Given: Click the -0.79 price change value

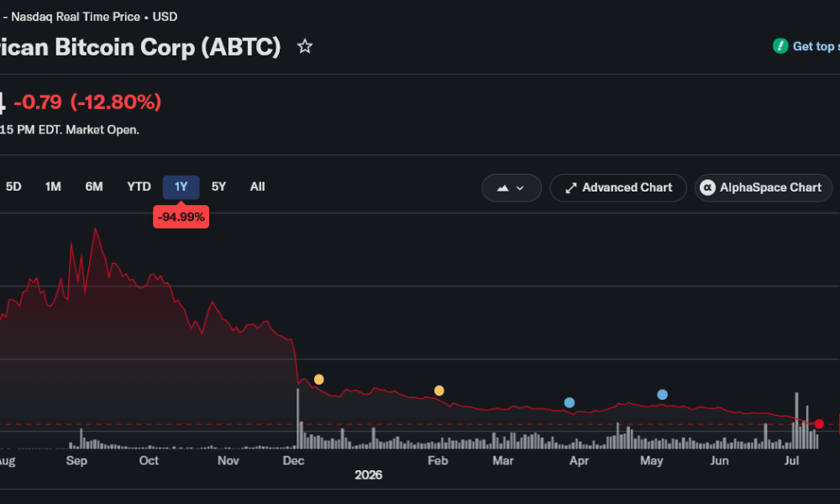Looking at the screenshot, I should (38, 102).
